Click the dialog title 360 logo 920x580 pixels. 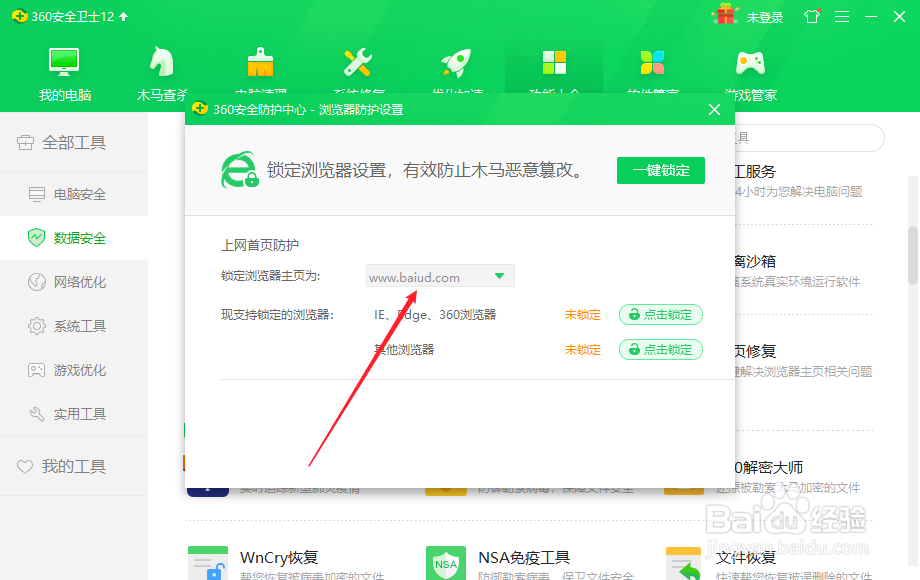point(200,108)
